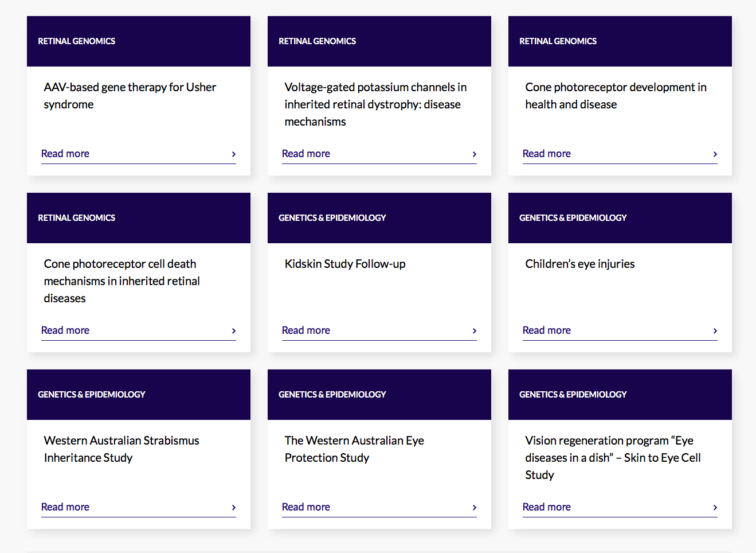
Task: Click arrow icon on Cone photoreceptor development card
Action: click(x=715, y=154)
